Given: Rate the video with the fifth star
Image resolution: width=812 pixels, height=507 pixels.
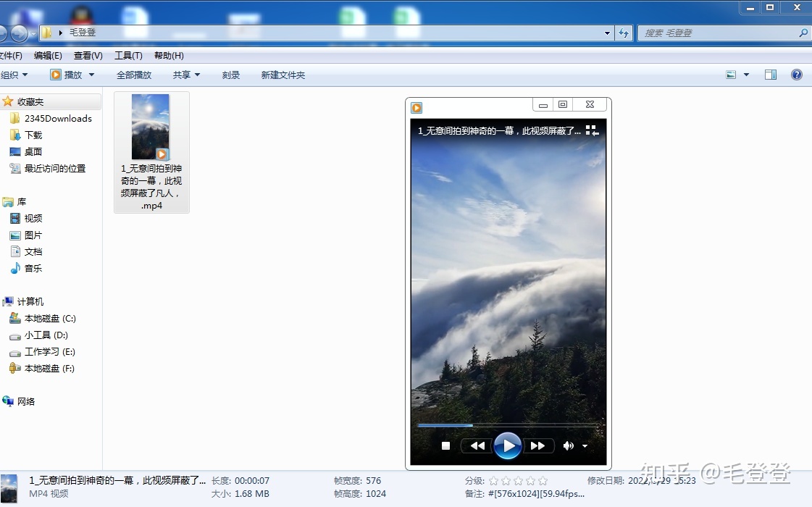Looking at the screenshot, I should (543, 480).
